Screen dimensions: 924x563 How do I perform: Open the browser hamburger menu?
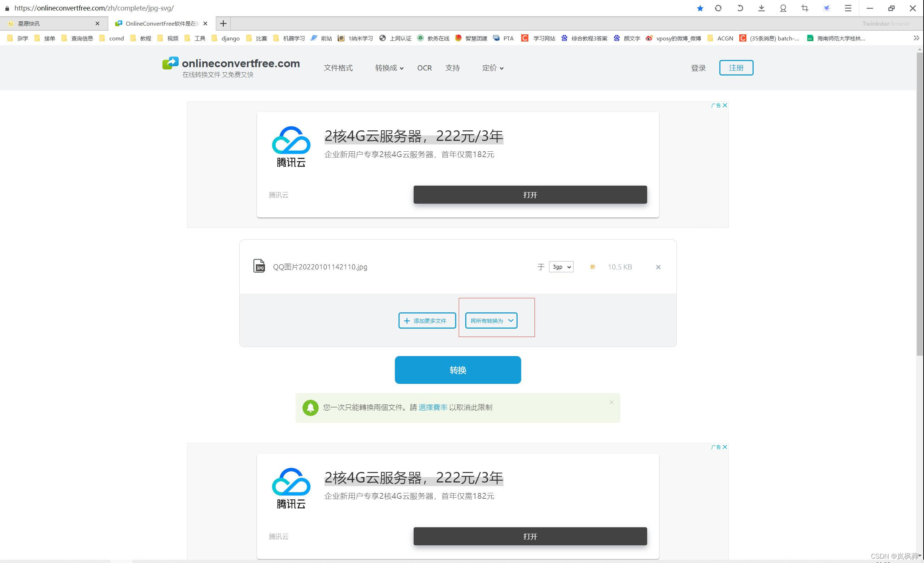coord(848,8)
